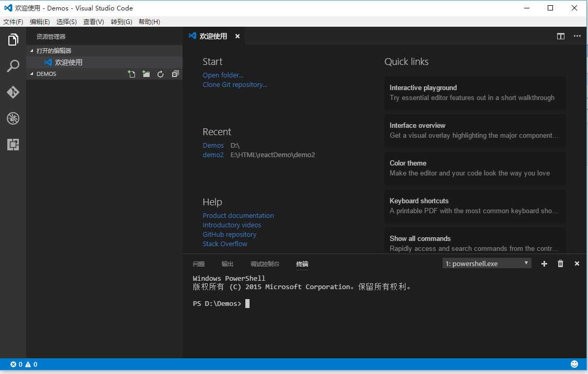Click the New Folder icon in DEMOS header

coord(146,74)
